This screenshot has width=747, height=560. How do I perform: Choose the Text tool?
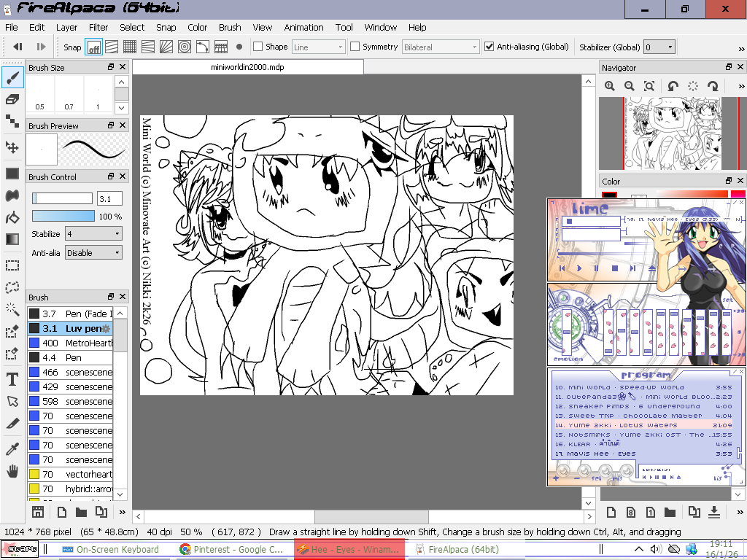pyautogui.click(x=12, y=379)
